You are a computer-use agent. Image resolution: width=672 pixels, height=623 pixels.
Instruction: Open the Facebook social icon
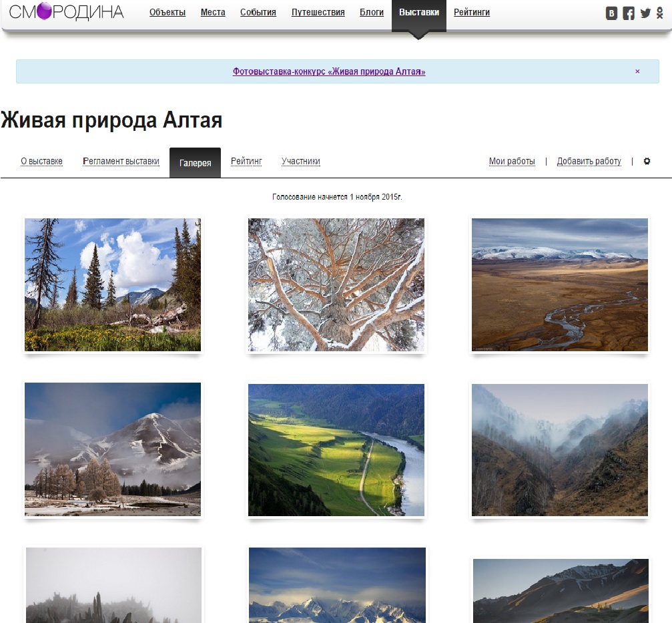[x=629, y=13]
